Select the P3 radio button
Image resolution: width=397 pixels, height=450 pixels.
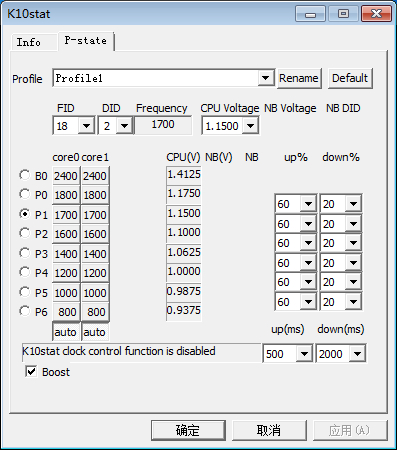(x=24, y=253)
